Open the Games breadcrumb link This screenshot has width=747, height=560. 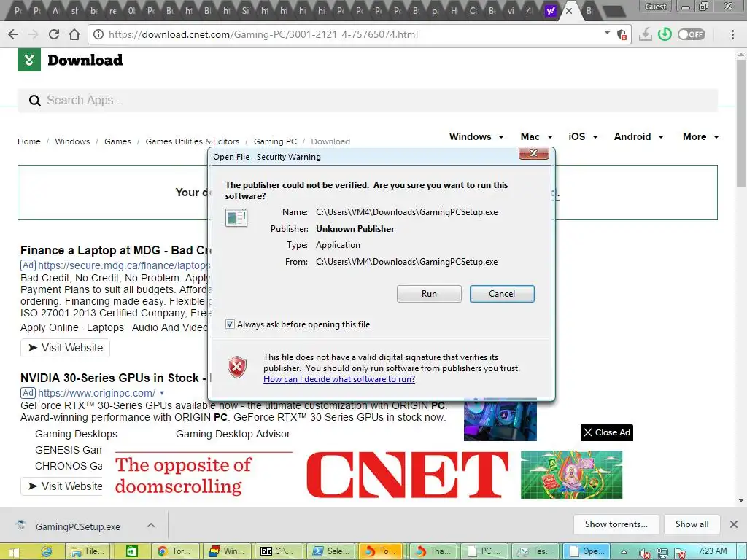tap(117, 141)
